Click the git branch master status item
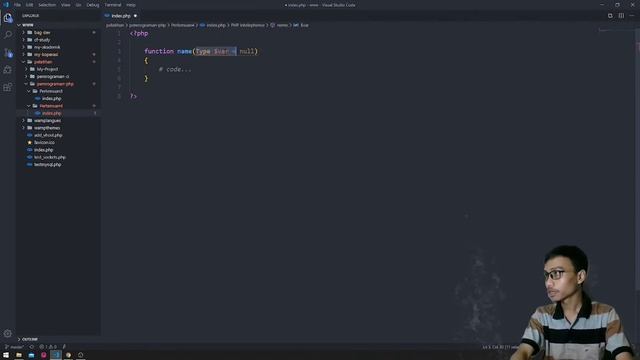 [x=14, y=347]
